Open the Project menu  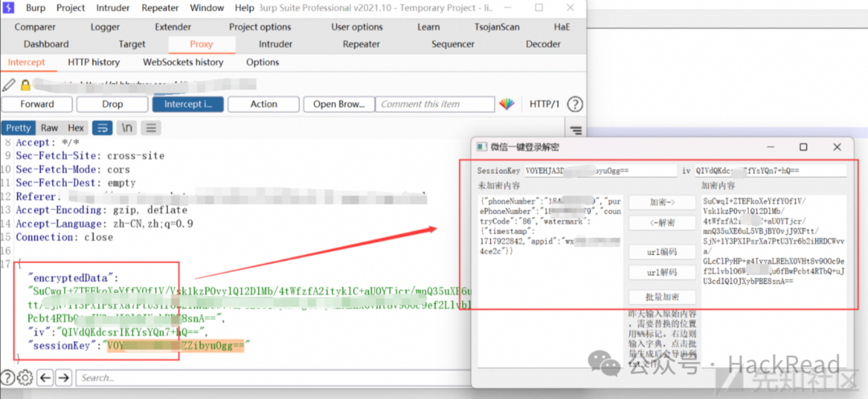pyautogui.click(x=70, y=8)
